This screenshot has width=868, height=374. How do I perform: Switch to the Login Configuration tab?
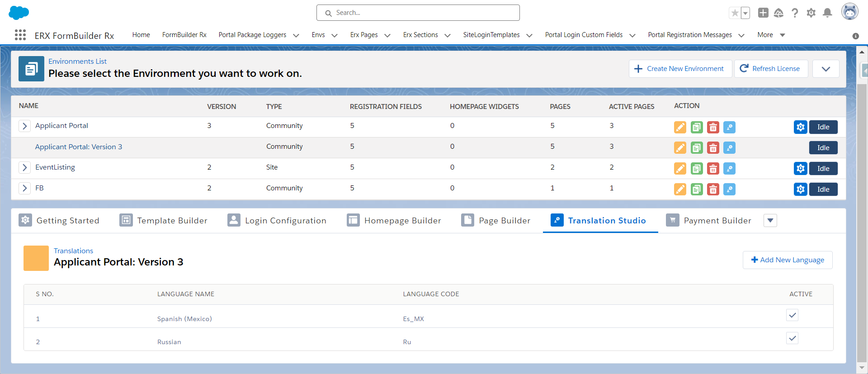(277, 221)
